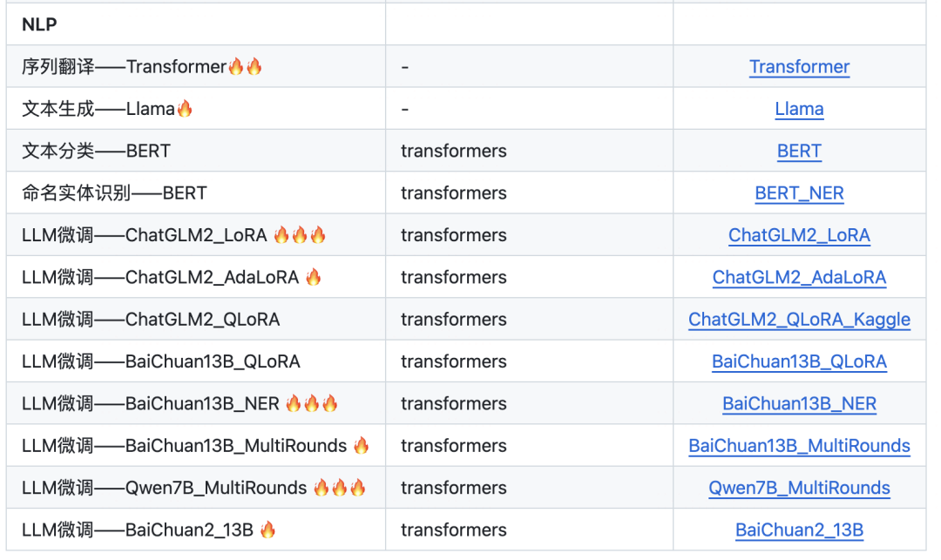Click the BERT hyperlink
The image size is (941, 560).
click(799, 151)
